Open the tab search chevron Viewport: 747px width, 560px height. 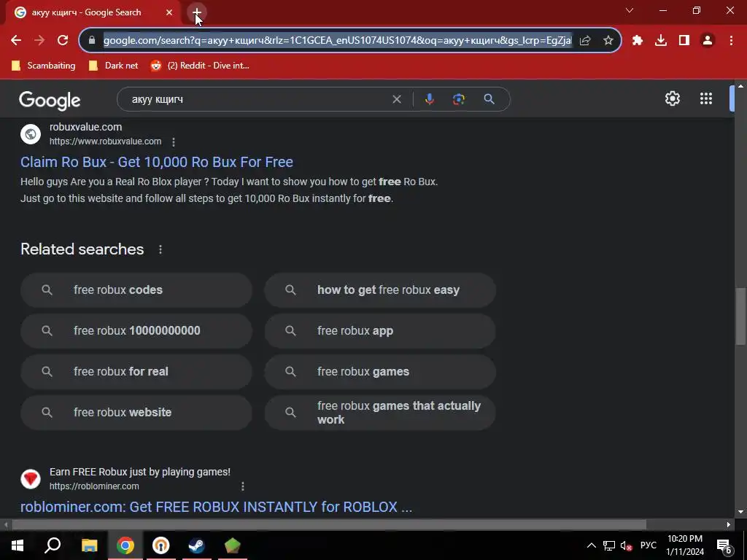point(630,10)
